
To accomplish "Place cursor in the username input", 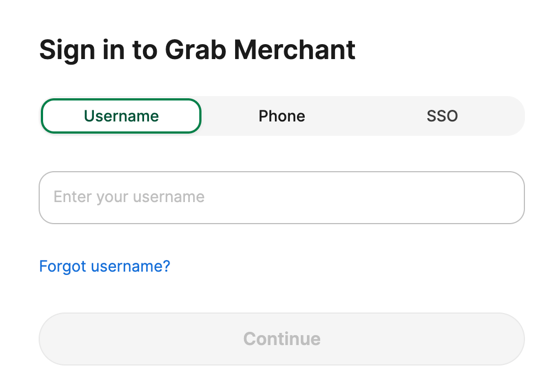I will tap(282, 197).
